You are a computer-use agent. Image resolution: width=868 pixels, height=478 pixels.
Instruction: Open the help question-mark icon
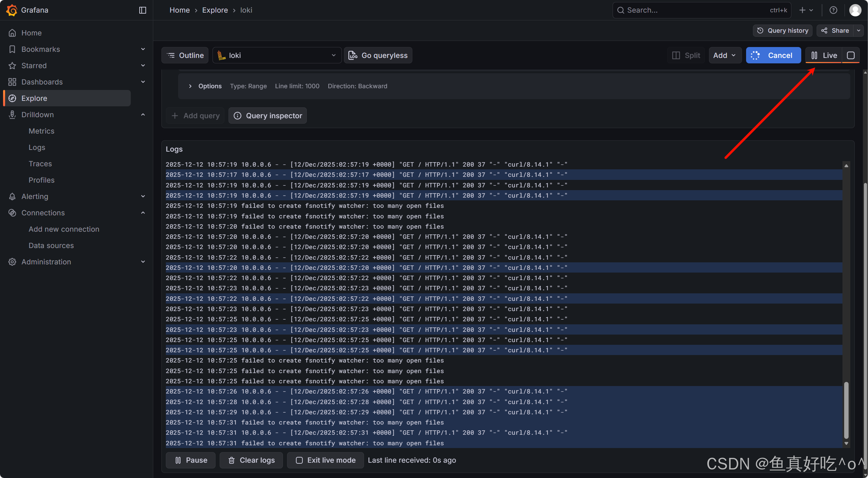[833, 10]
